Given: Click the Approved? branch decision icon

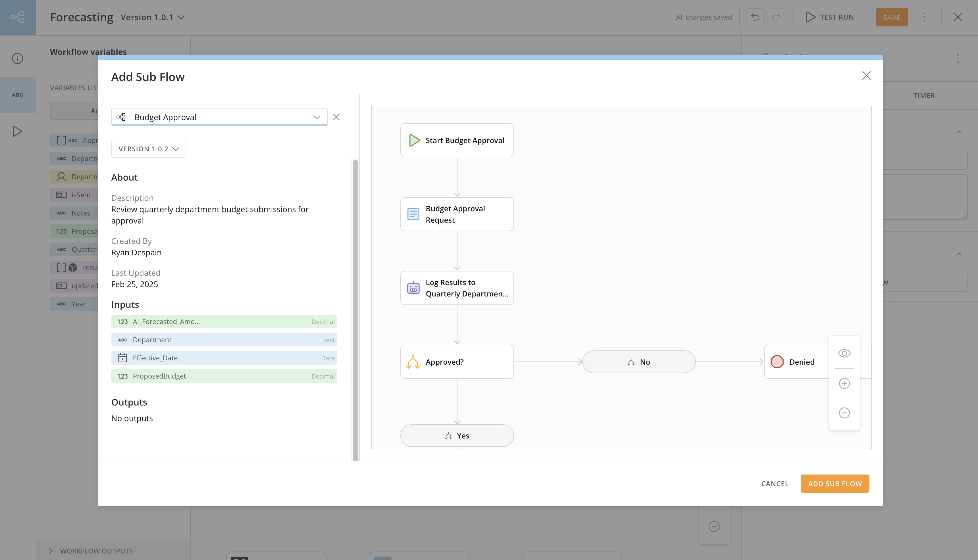Looking at the screenshot, I should pos(413,362).
